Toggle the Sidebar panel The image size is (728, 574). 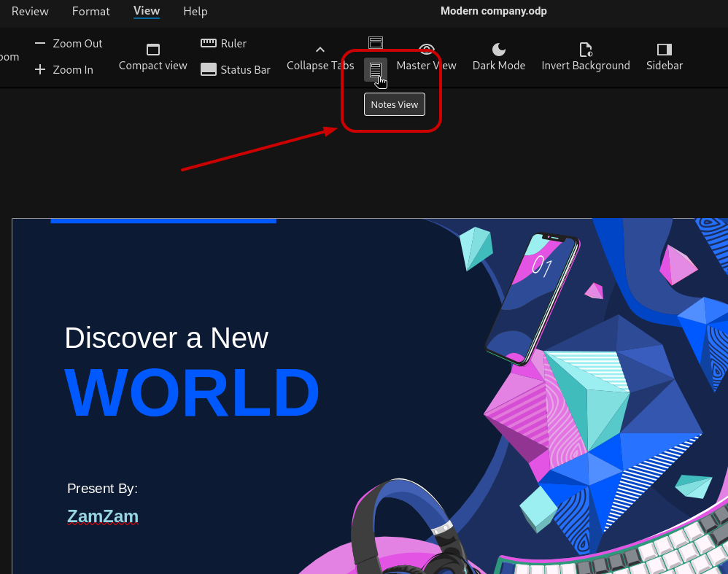pos(664,58)
